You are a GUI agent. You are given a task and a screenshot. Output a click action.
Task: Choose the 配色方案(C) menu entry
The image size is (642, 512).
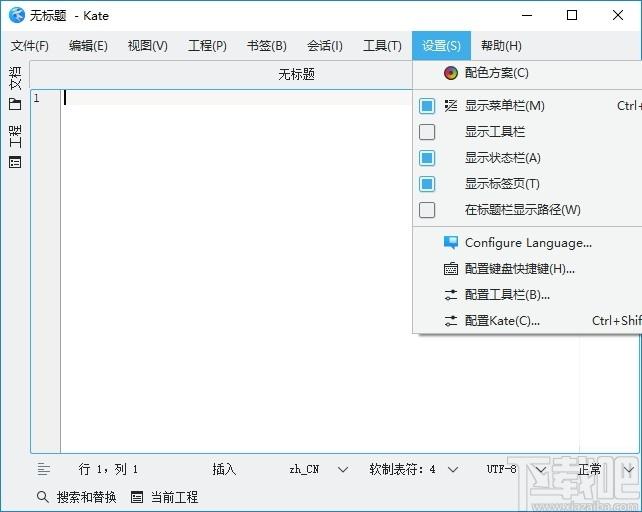click(528, 73)
